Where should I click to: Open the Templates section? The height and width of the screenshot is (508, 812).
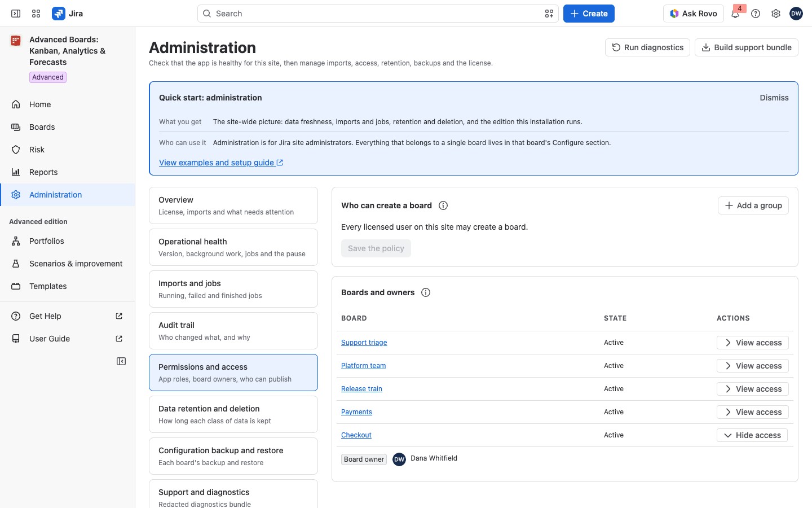pos(68,286)
